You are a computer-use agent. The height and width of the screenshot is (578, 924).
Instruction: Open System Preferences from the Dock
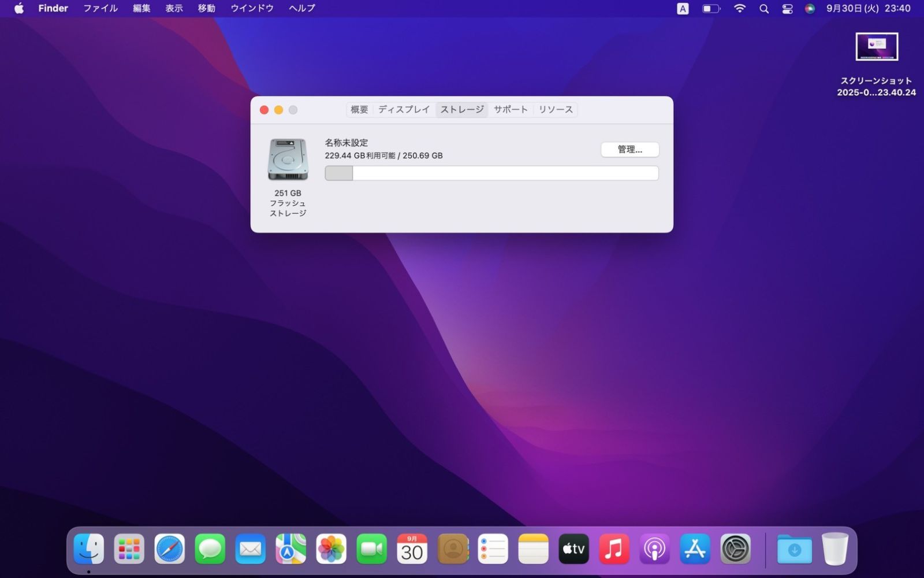tap(735, 548)
